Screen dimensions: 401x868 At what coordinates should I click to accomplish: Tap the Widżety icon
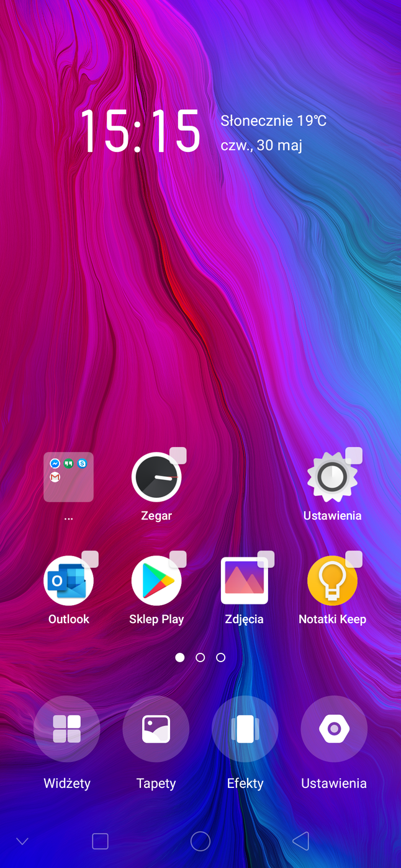pyautogui.click(x=67, y=729)
